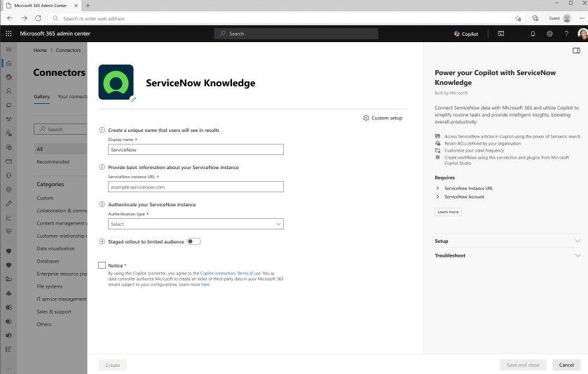This screenshot has width=588, height=374.
Task: Go to Home breadcrumb link
Action: click(40, 50)
